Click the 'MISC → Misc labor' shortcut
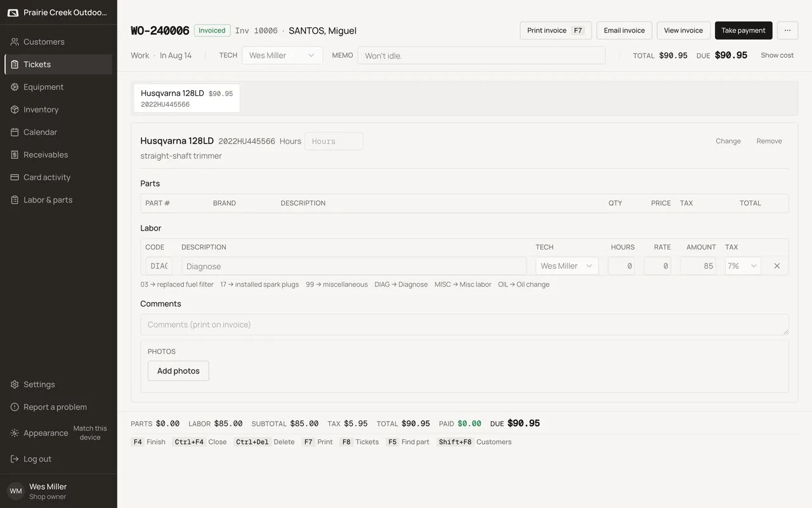This screenshot has width=812, height=508. tap(463, 284)
